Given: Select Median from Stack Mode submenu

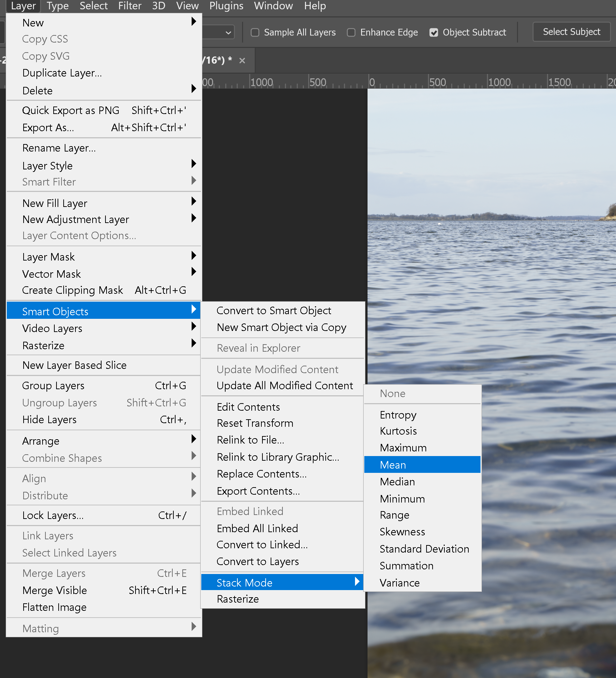Looking at the screenshot, I should (x=397, y=482).
